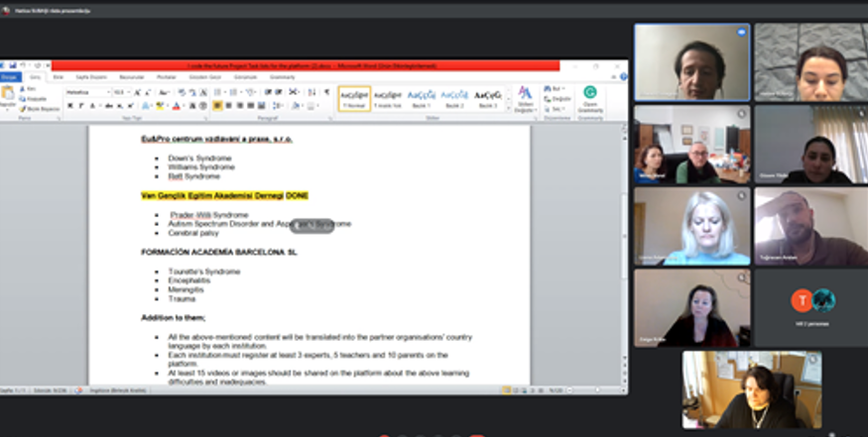Apply the Başlık 1 heading style
Screen dimensions: 868x437
(x=422, y=97)
